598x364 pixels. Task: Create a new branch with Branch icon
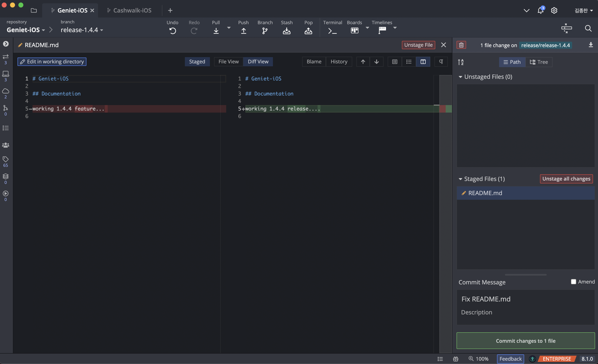coord(265,31)
